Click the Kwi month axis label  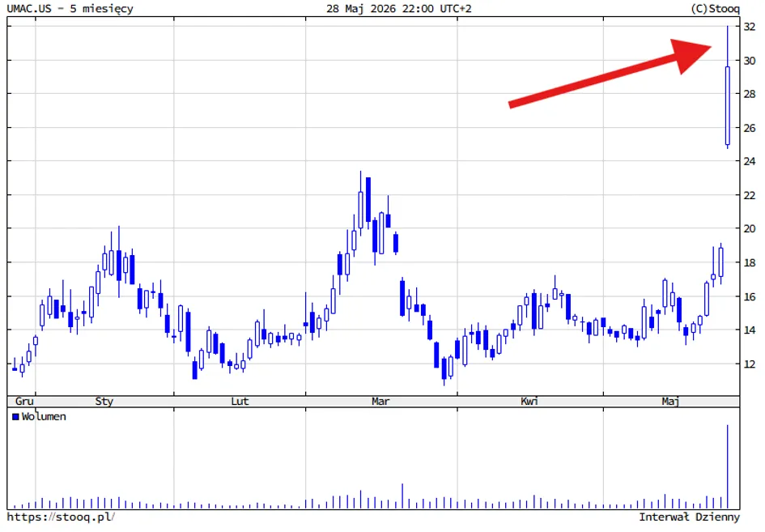tap(529, 401)
